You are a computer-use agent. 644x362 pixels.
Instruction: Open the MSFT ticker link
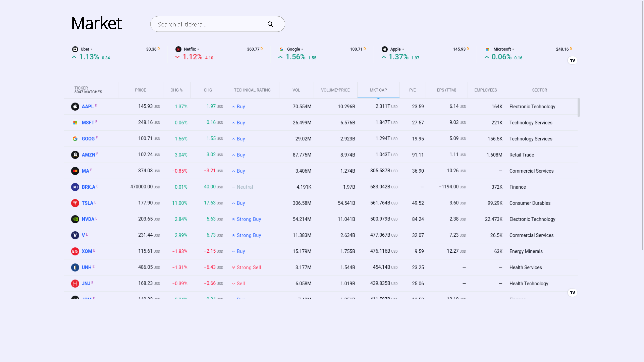88,123
